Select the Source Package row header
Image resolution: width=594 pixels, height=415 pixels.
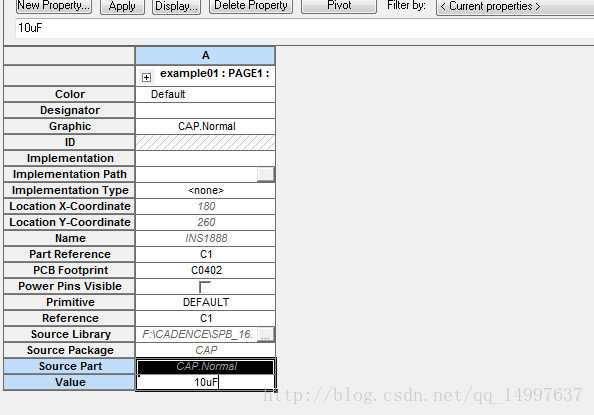[x=69, y=350]
